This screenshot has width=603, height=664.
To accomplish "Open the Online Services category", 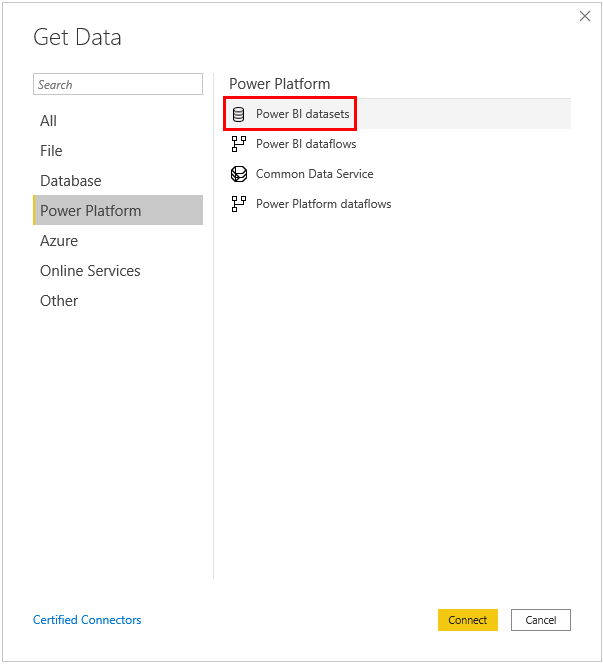I will pos(118,271).
